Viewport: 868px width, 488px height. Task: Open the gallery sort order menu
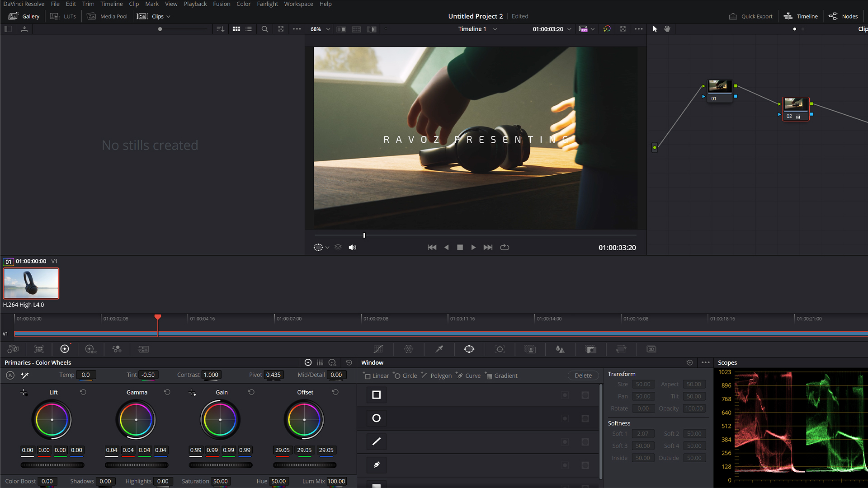click(221, 29)
